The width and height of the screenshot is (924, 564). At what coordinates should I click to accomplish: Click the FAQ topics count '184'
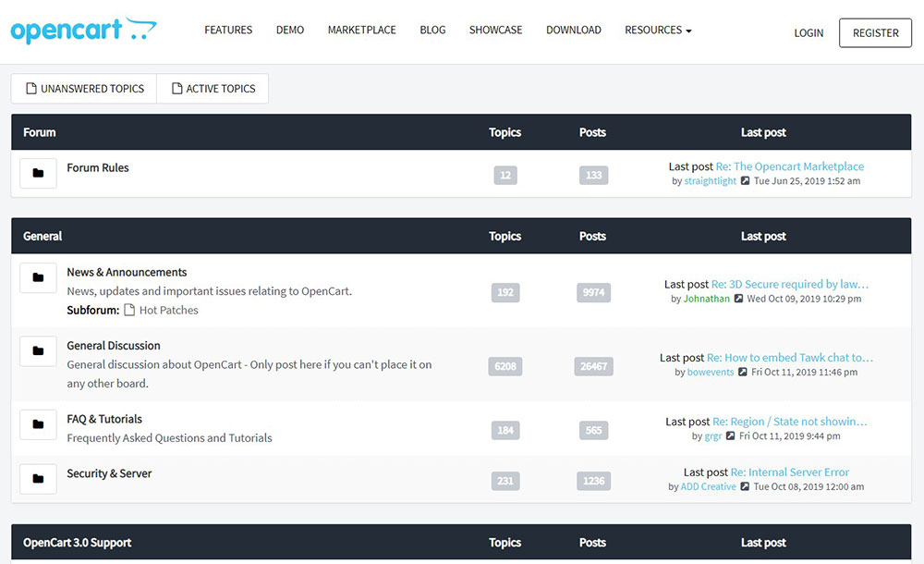click(x=505, y=431)
